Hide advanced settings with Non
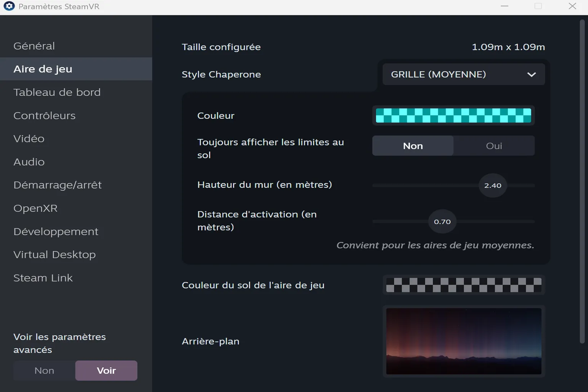Image resolution: width=588 pixels, height=392 pixels. (x=44, y=371)
